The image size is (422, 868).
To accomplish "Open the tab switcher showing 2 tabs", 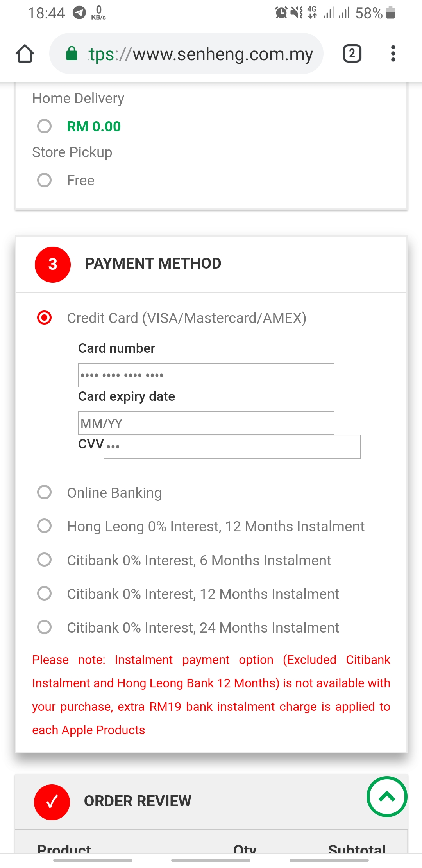I will (x=352, y=54).
